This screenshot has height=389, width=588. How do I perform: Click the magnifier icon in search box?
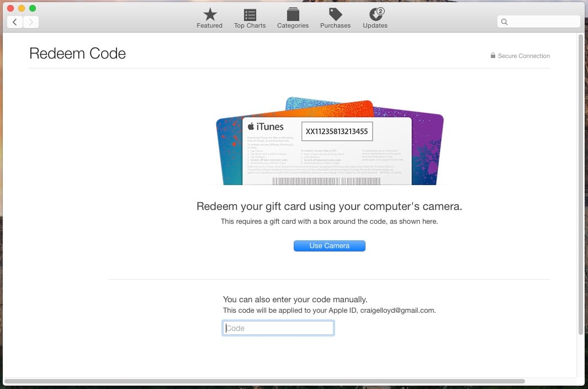(x=505, y=22)
